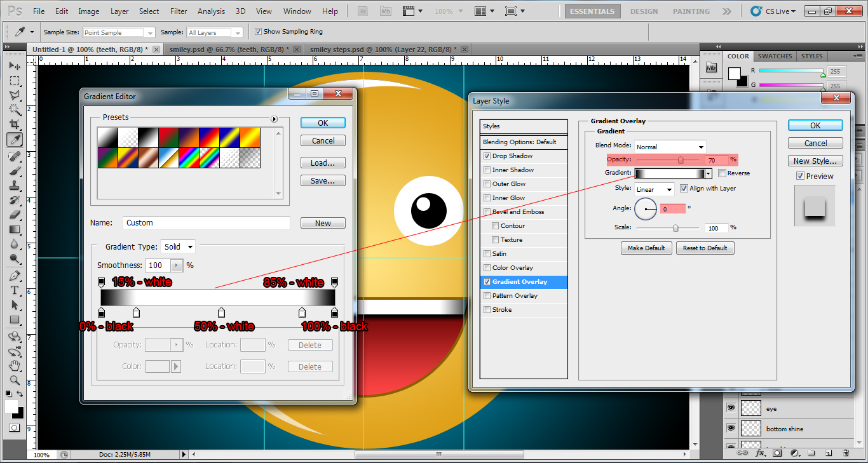This screenshot has height=463, width=868.
Task: Select the Gradient tool
Action: [15, 229]
